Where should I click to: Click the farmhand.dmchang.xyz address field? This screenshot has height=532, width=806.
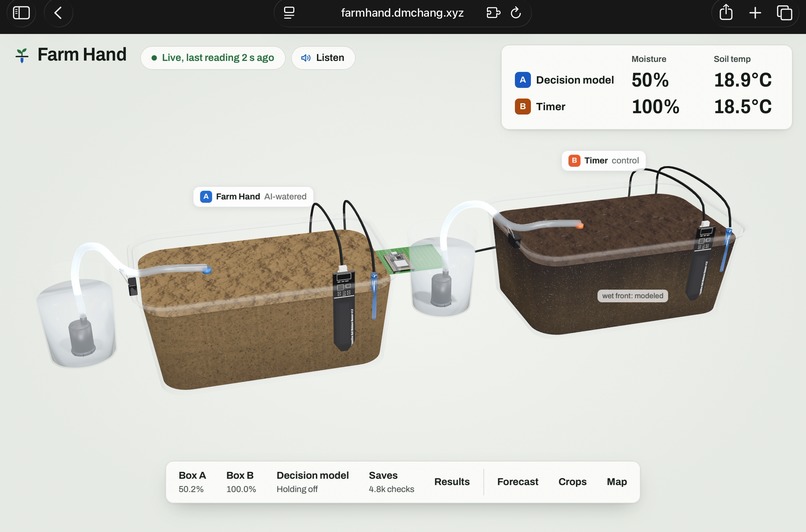402,13
